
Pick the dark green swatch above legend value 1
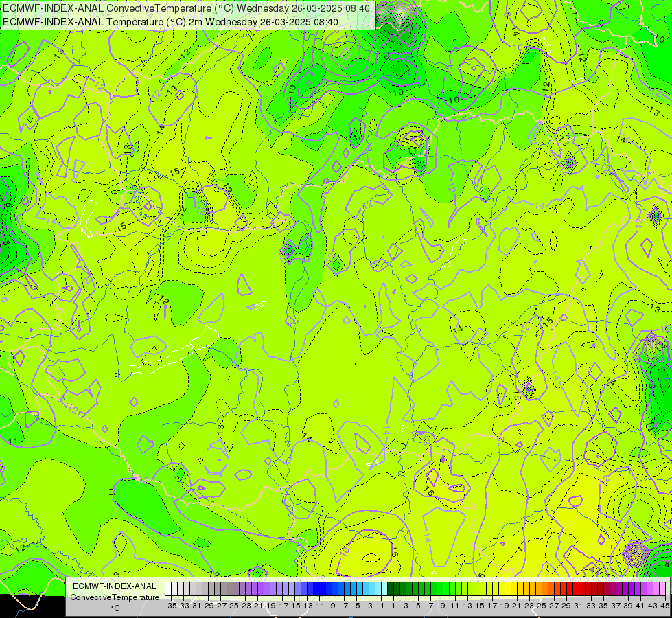point(390,588)
